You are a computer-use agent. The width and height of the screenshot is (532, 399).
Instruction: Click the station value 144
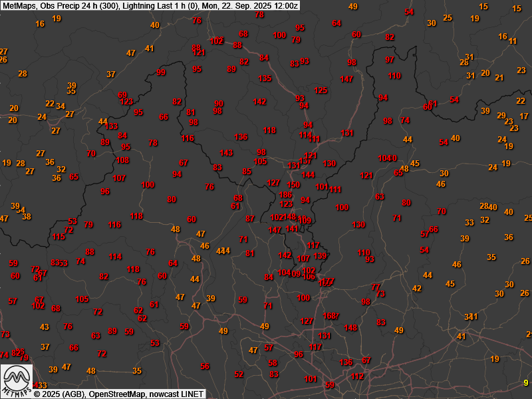pyautogui.click(x=307, y=175)
